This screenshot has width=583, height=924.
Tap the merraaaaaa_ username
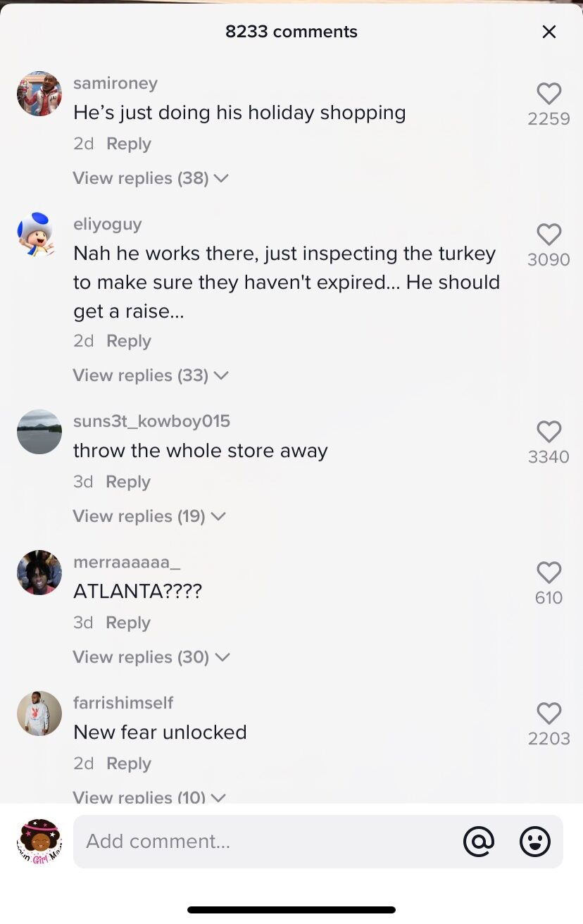coord(127,562)
